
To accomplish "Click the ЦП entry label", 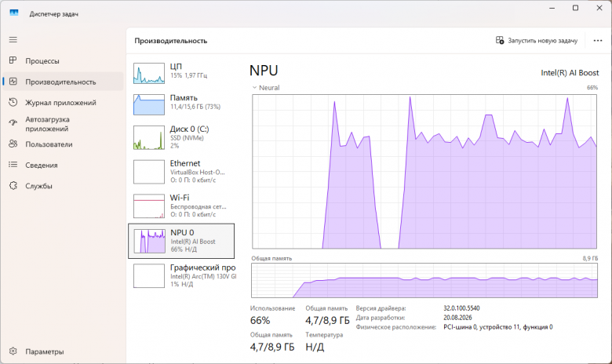I will [176, 67].
